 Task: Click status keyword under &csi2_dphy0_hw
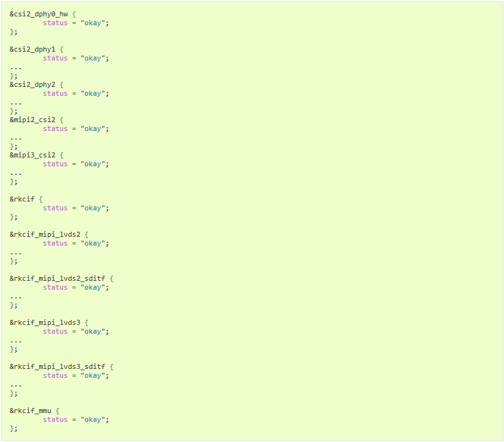coord(55,23)
